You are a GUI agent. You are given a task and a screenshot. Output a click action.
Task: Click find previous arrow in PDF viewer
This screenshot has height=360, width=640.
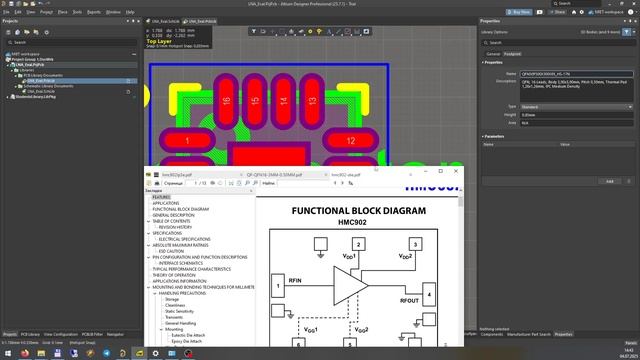[335, 183]
